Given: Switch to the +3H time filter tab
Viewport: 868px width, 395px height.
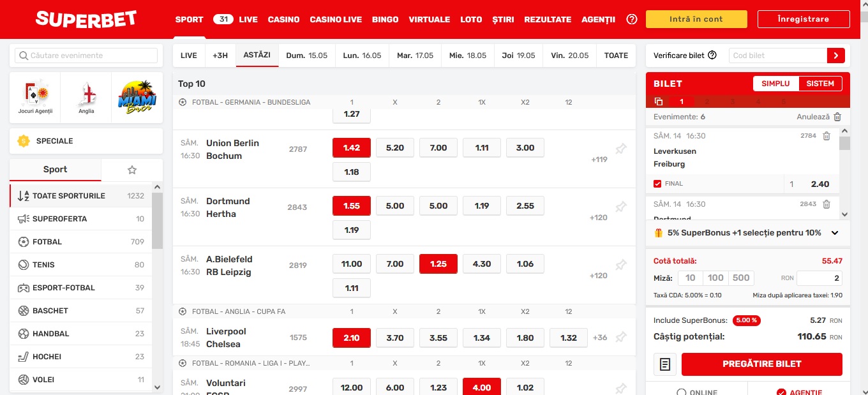Looking at the screenshot, I should point(220,56).
